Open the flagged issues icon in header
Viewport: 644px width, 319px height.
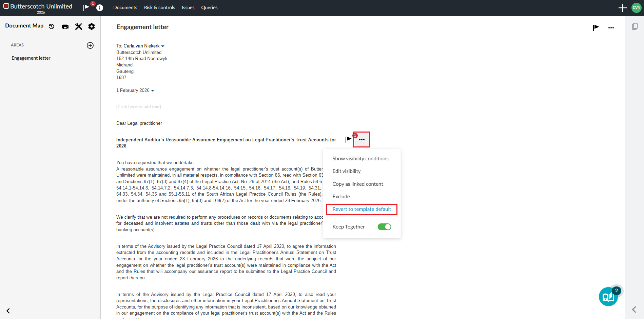87,7
